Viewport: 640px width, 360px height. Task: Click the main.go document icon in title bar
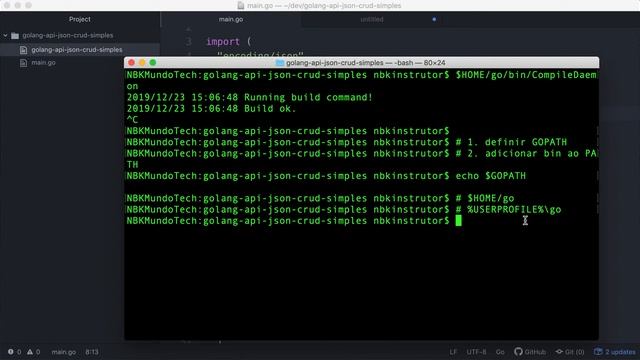coord(241,5)
